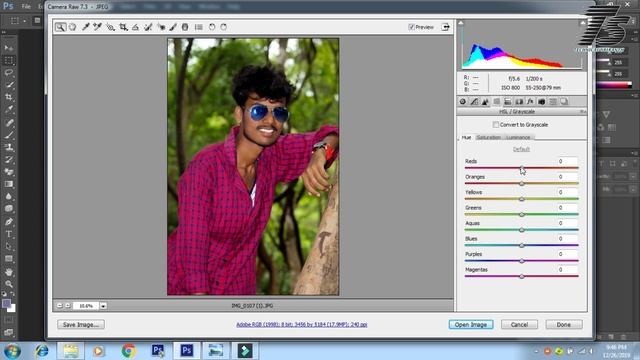Click Photoshop's foreground color swatch
The width and height of the screenshot is (640, 360).
[6, 304]
